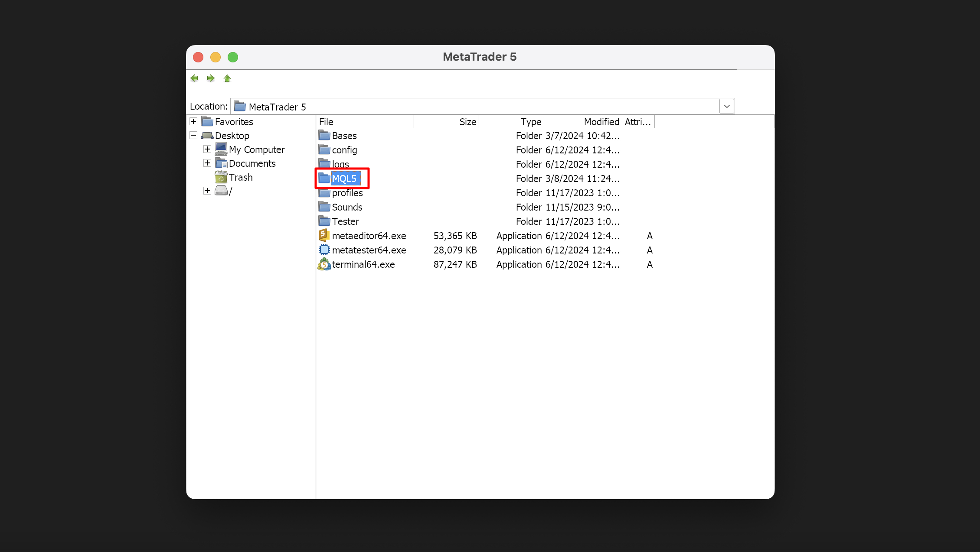Click the Desktop icon in tree

(207, 135)
